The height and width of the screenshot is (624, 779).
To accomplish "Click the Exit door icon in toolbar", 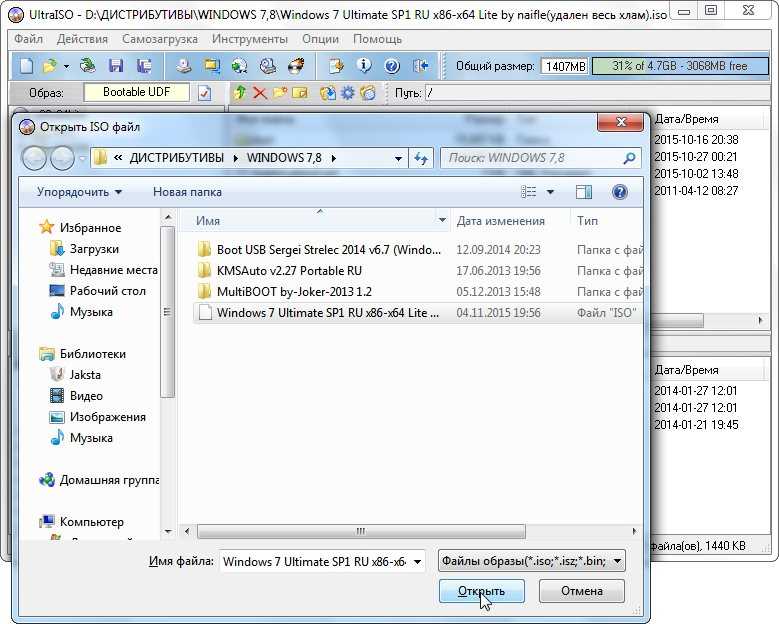I will (420, 66).
